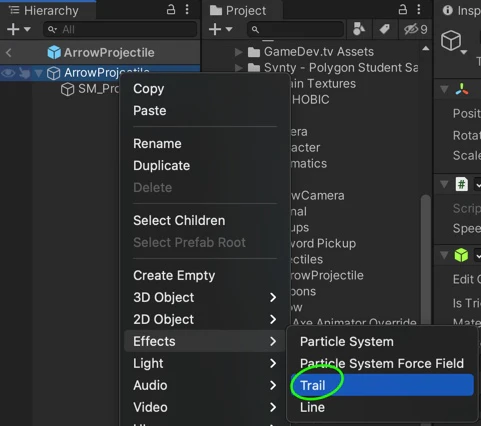
Task: Click the Hierarchy panel lock icon
Action: [x=171, y=10]
